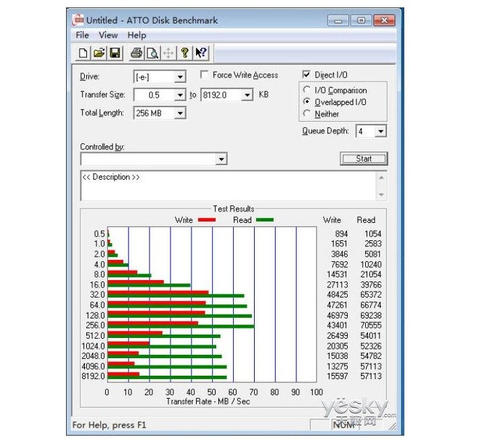Click inside the Description text box
The image size is (504, 441).
pos(228,186)
